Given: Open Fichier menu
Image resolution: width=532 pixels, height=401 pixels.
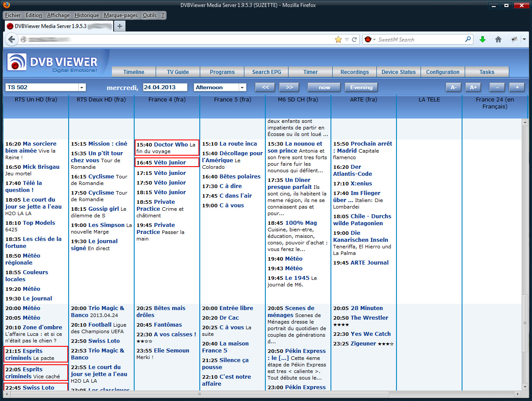Looking at the screenshot, I should pos(13,15).
